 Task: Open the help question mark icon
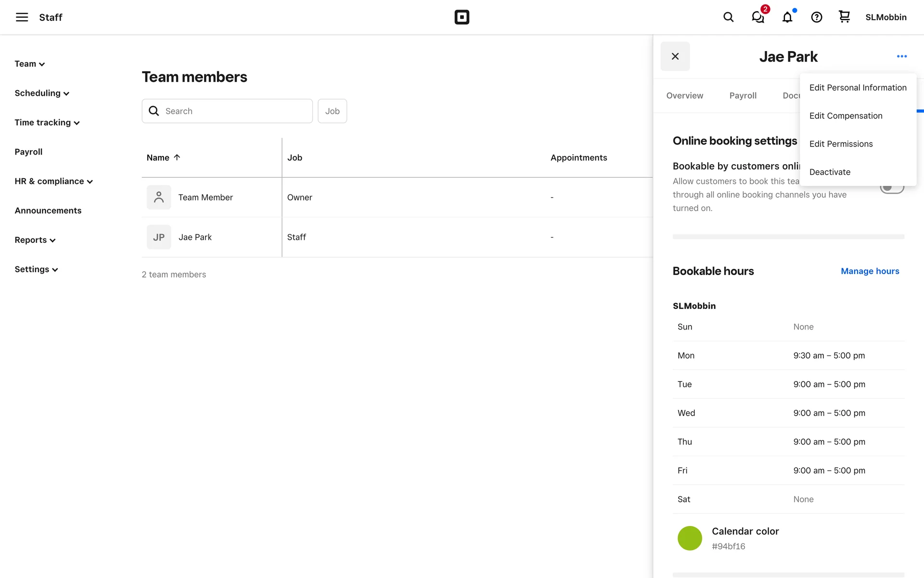coord(816,17)
